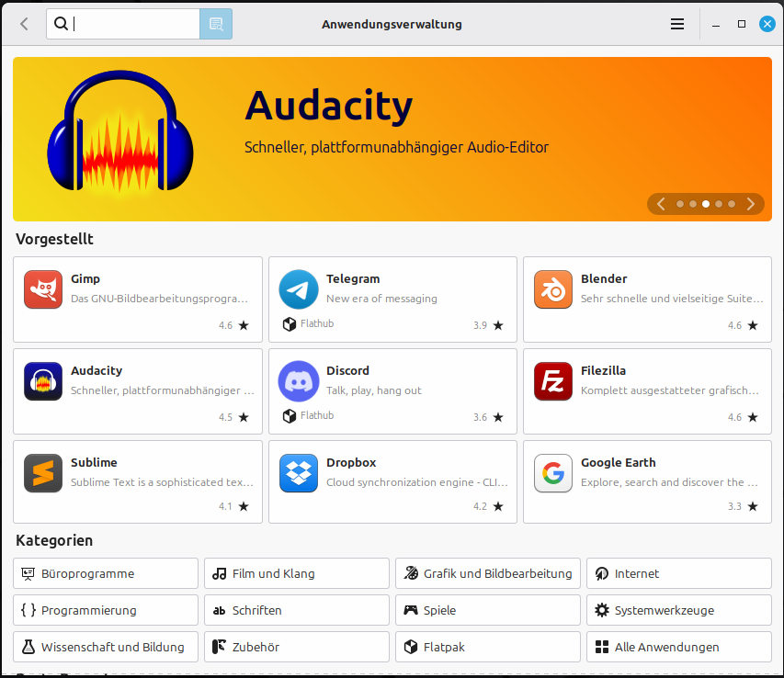This screenshot has height=678, width=784.
Task: Open Flatpak category
Action: tap(488, 647)
